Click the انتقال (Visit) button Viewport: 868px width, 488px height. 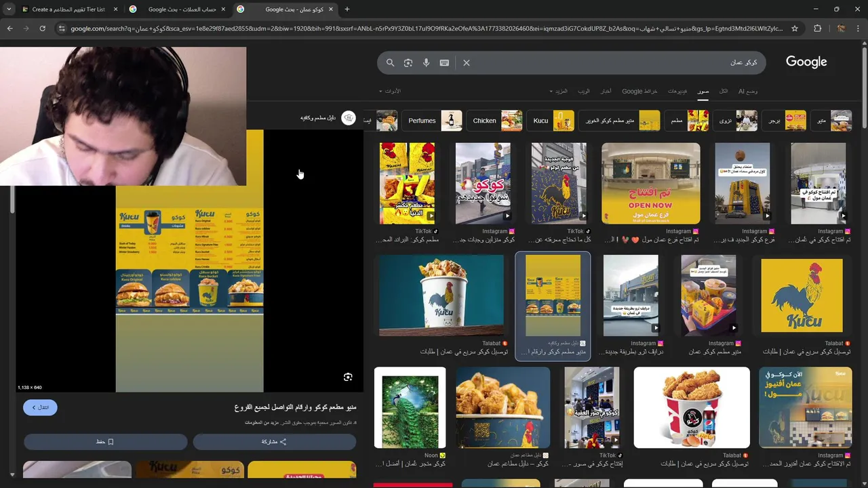40,407
